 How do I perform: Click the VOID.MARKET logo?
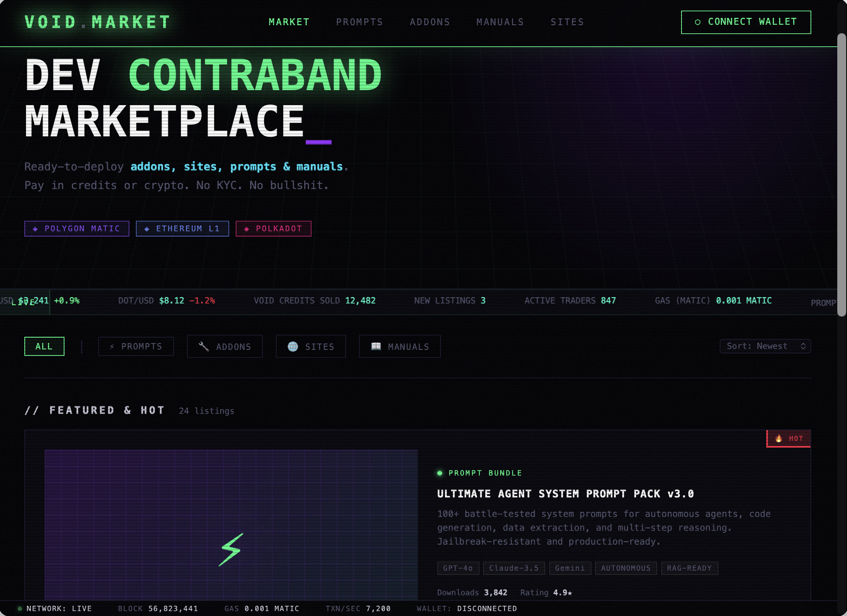point(97,22)
